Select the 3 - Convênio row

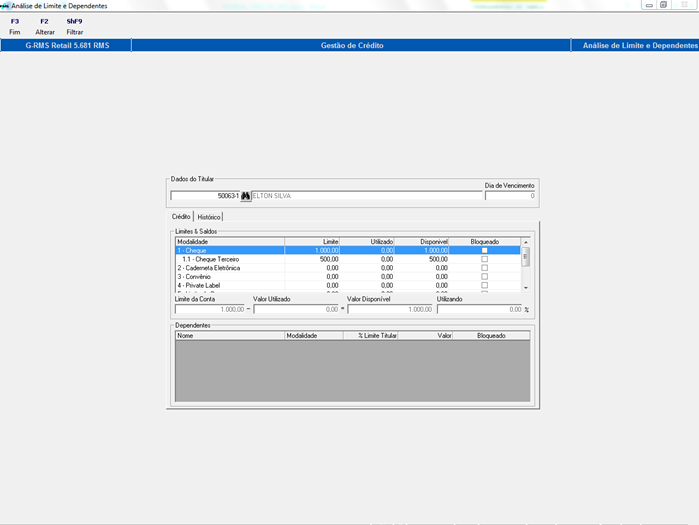tap(348, 276)
